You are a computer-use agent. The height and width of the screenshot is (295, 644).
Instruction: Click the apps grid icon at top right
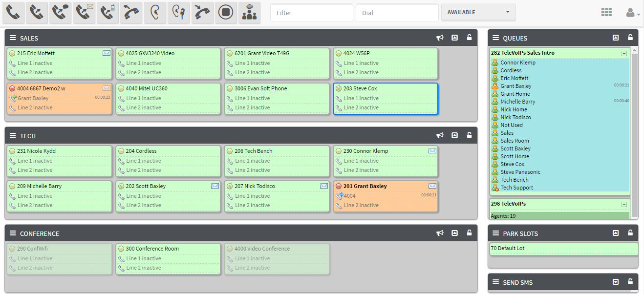606,12
